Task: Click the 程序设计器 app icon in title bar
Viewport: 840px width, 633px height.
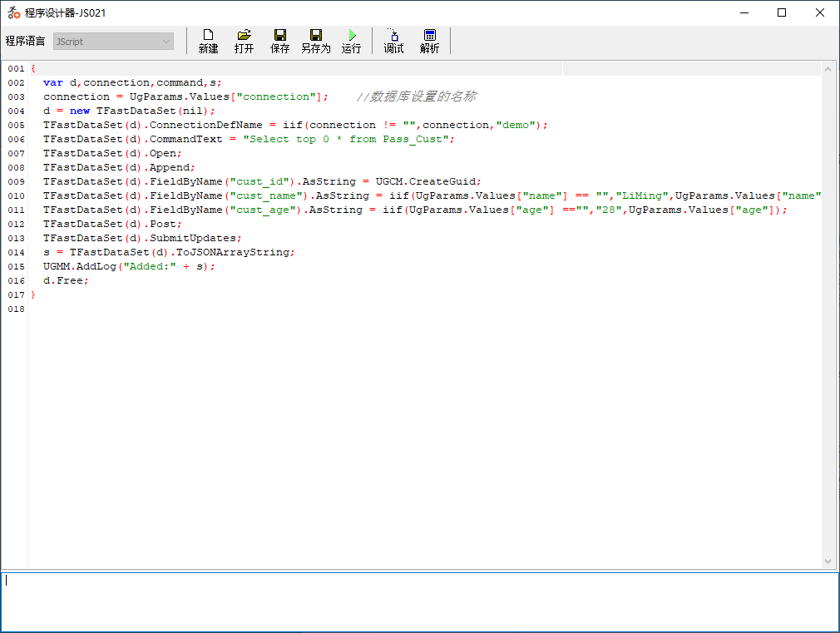Action: [x=14, y=12]
